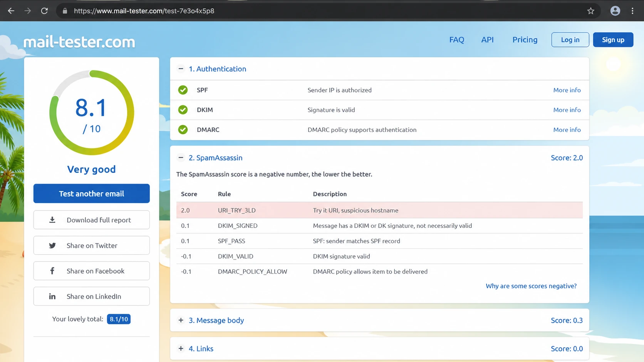
Task: Click the 'DMARC policy supports authentication' text
Action: click(x=362, y=130)
